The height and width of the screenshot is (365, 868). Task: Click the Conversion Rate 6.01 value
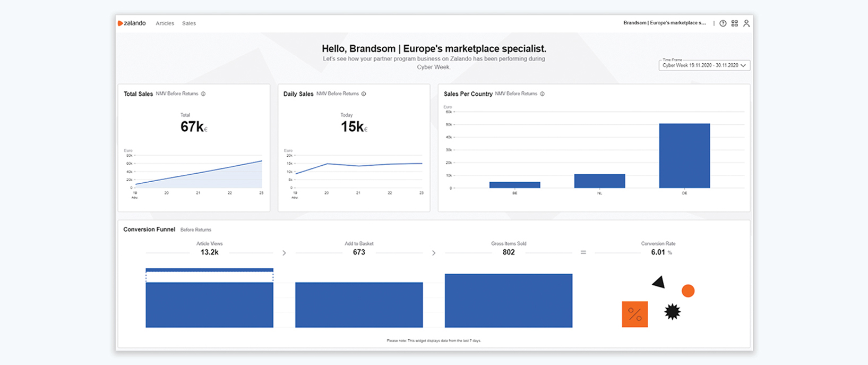pyautogui.click(x=658, y=252)
